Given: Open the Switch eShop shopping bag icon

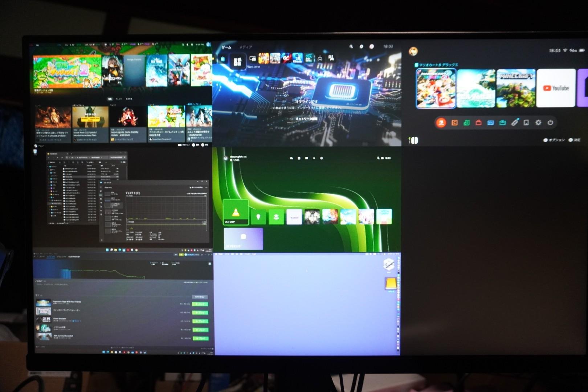Looking at the screenshot, I should coord(478,123).
